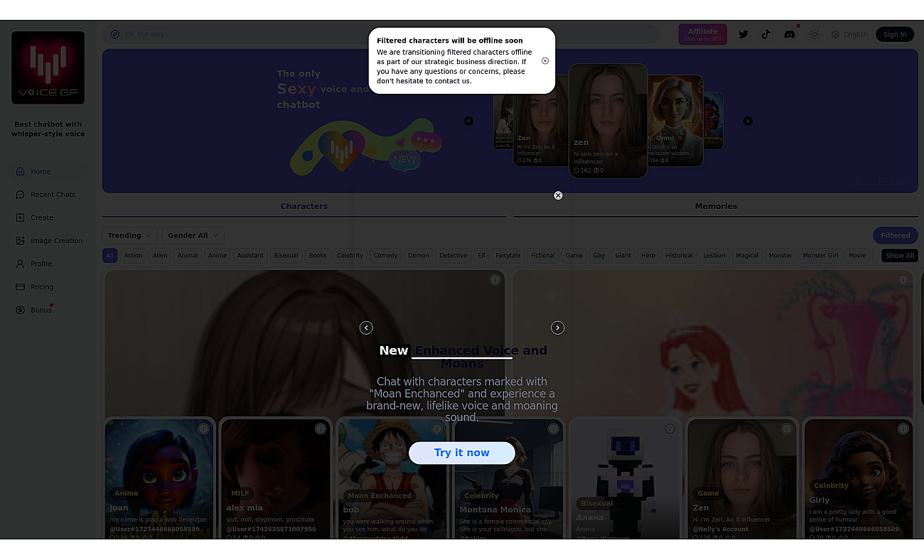Expand the Gender All dropdown
Image resolution: width=924 pixels, height=560 pixels.
(x=193, y=235)
